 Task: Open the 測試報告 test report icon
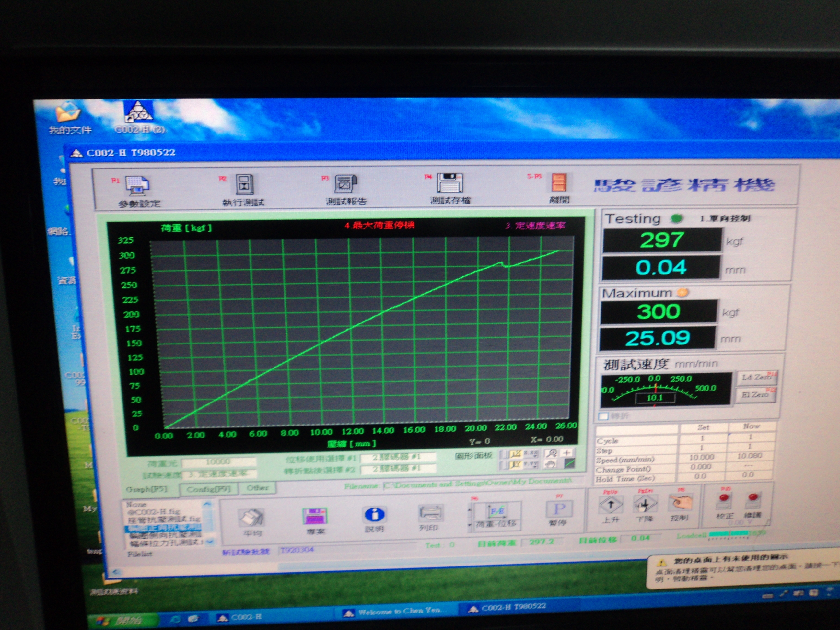pyautogui.click(x=345, y=184)
